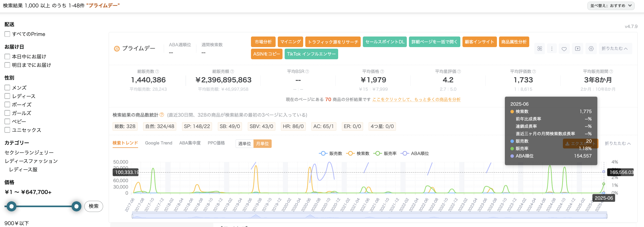The height and width of the screenshot is (227, 644).
Task: Click help icon next to 平均星評価
Action: 459,71
